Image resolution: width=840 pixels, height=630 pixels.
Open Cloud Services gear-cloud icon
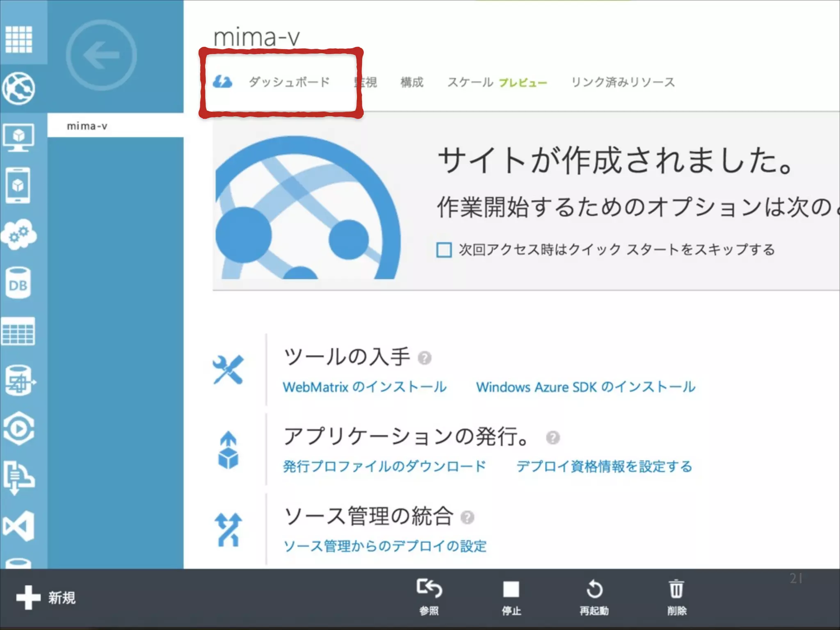pyautogui.click(x=19, y=234)
